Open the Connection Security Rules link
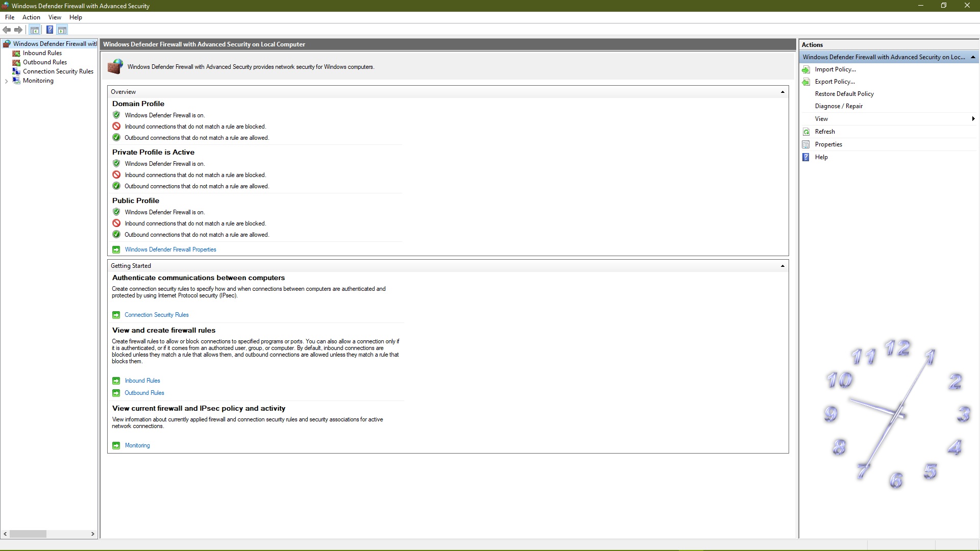980x551 pixels. coord(157,315)
